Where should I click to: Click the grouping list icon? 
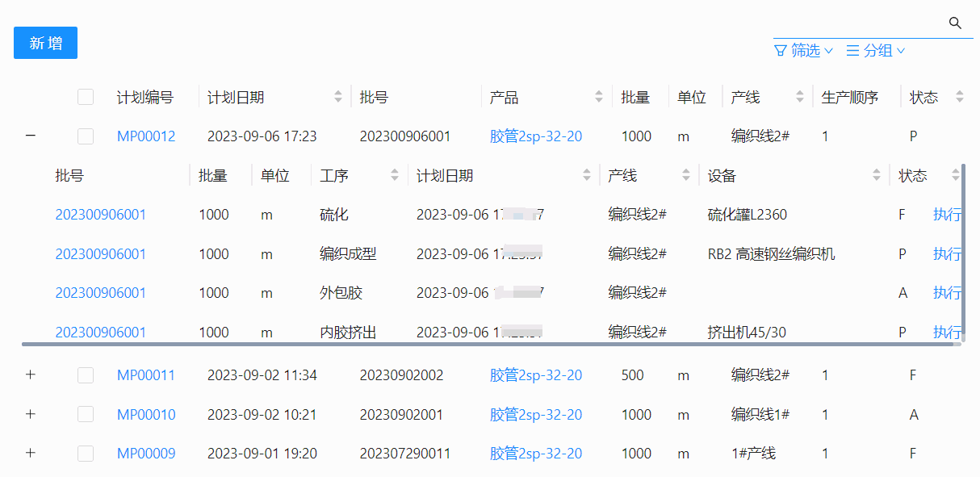tap(852, 51)
